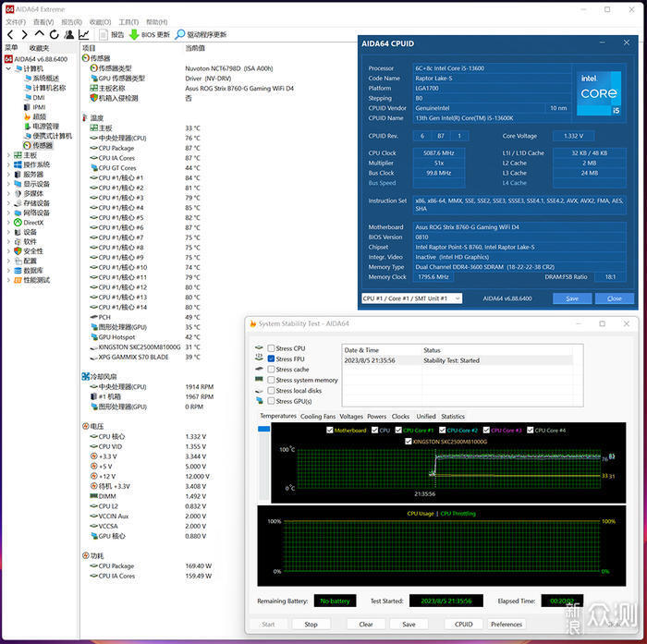Expand the 存储设备 tree node

tap(8, 203)
